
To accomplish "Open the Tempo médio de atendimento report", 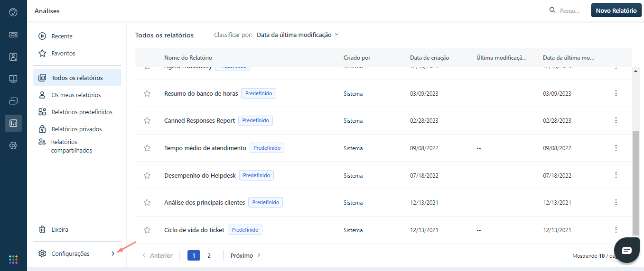I will coord(205,148).
